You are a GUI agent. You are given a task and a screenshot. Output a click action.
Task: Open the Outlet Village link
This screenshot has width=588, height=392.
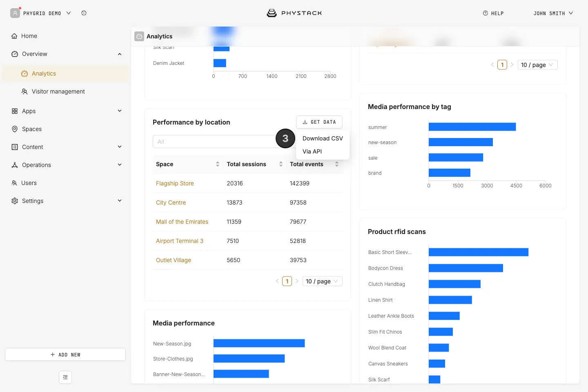point(174,260)
